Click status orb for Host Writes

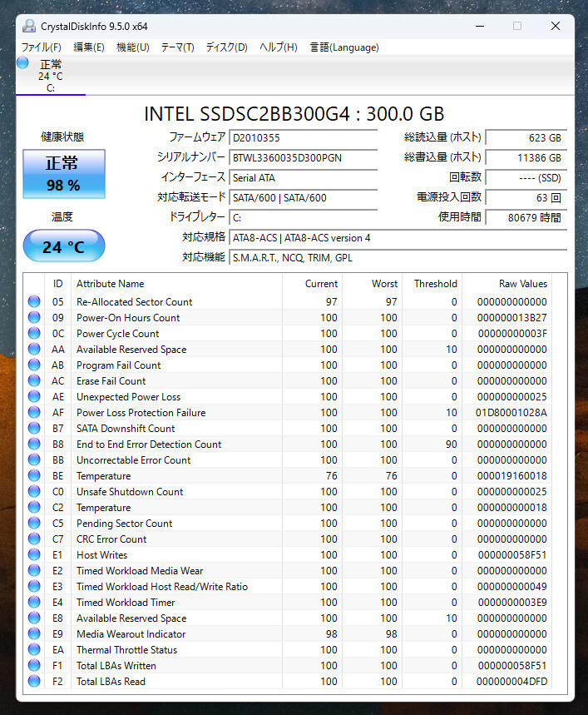pos(34,554)
